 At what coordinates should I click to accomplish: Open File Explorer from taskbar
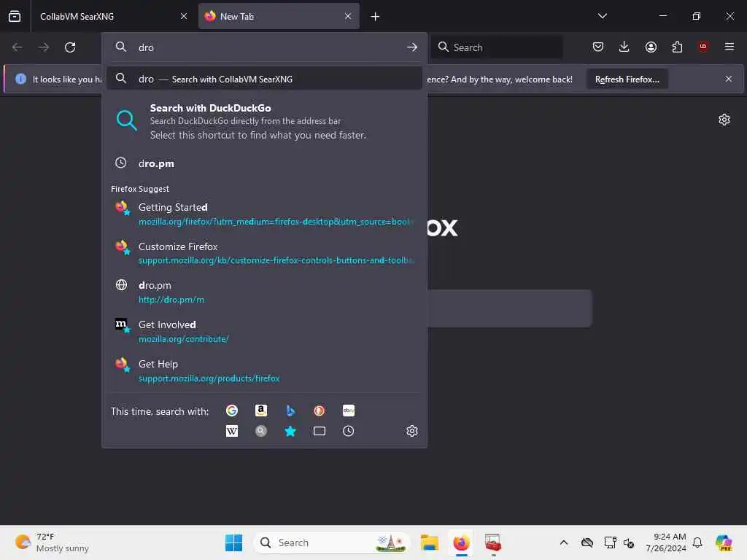coord(429,542)
